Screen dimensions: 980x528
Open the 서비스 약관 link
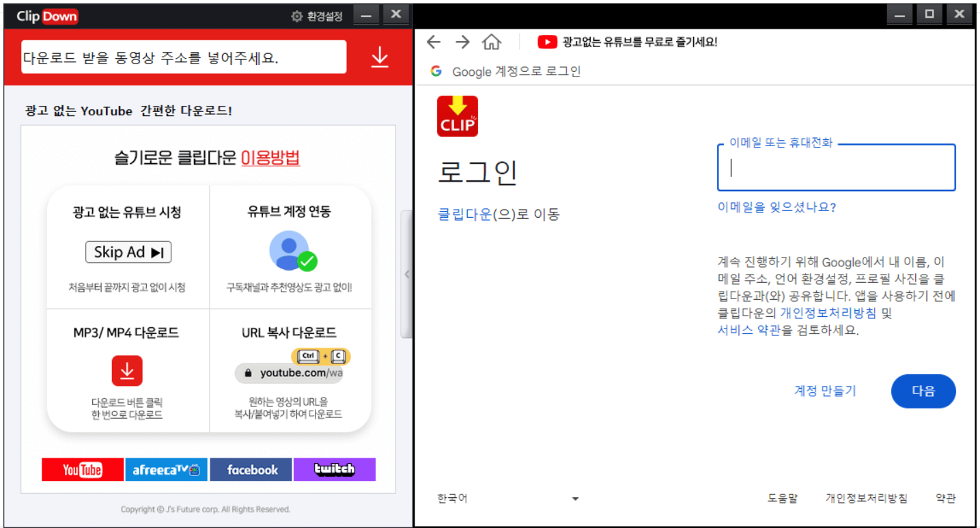(x=748, y=331)
